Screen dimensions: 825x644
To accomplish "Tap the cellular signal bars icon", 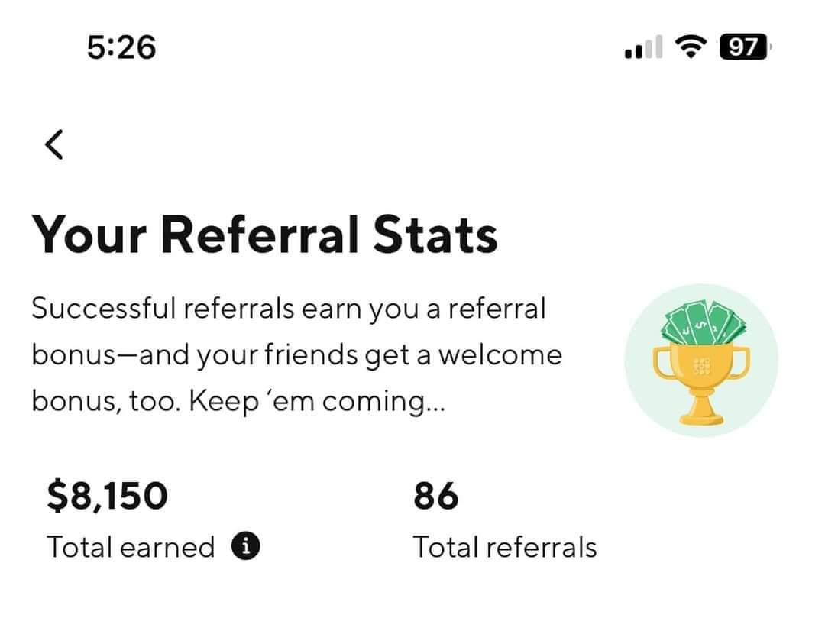I will click(643, 47).
